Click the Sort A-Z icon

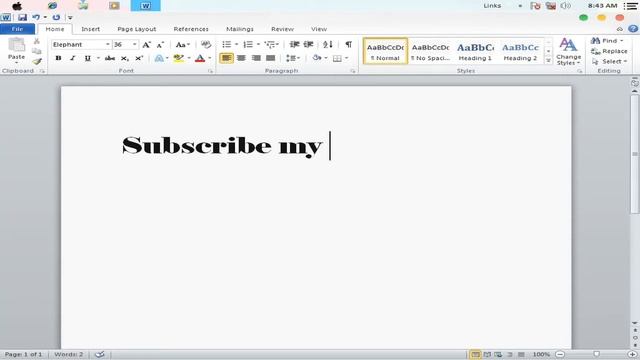328,44
